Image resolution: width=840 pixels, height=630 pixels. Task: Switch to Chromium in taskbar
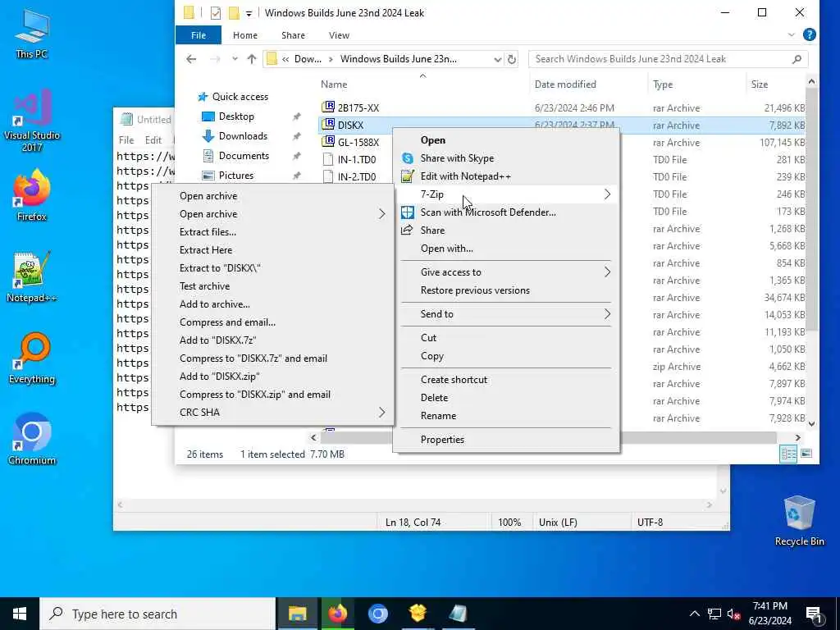pos(377,614)
